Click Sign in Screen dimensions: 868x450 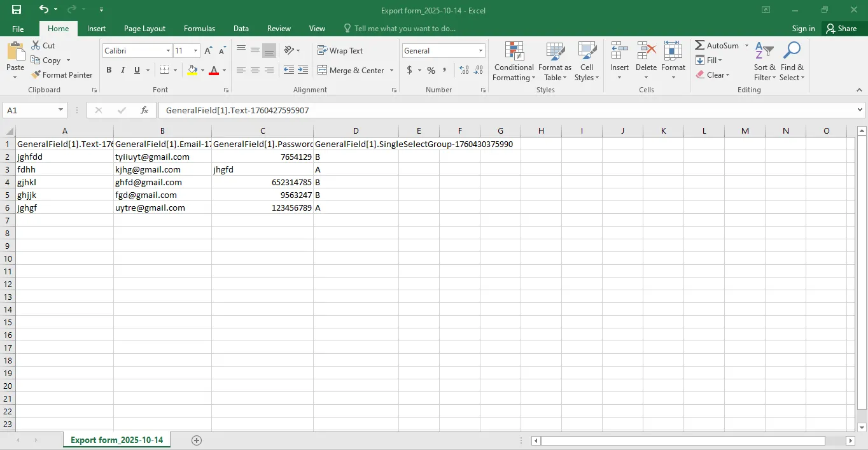[x=803, y=29]
